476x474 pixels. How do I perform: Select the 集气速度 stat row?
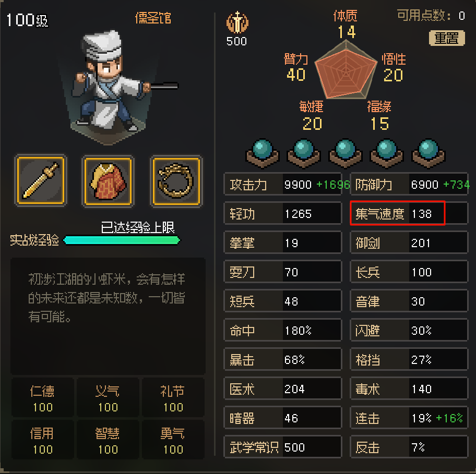pos(409,213)
